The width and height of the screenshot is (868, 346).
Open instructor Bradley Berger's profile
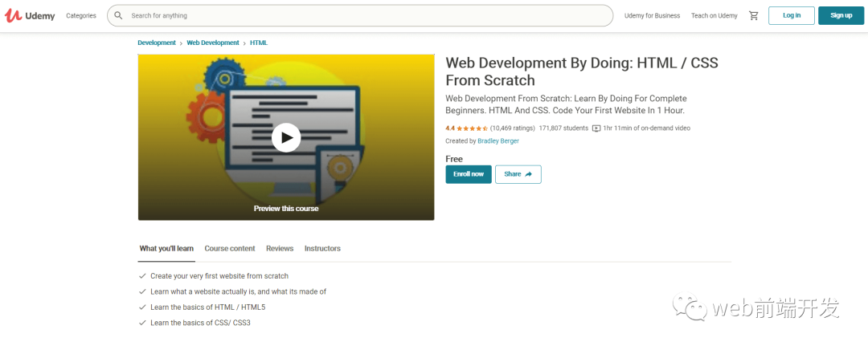[498, 141]
